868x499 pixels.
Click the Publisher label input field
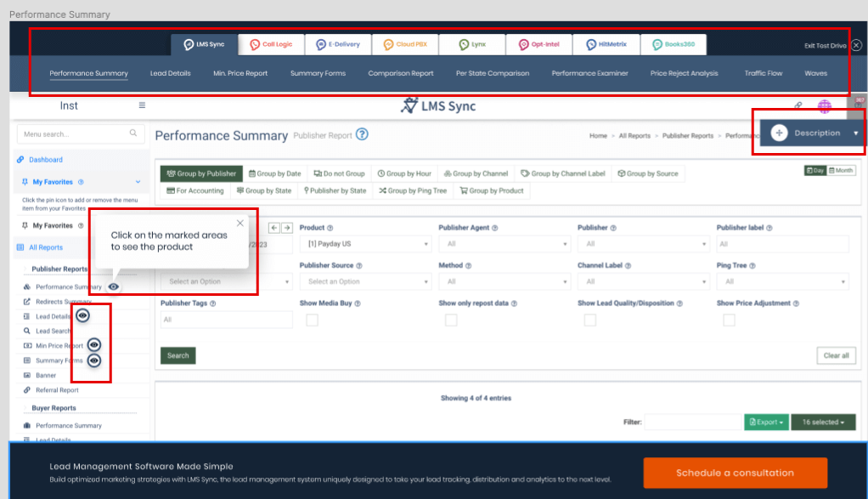[x=782, y=244]
